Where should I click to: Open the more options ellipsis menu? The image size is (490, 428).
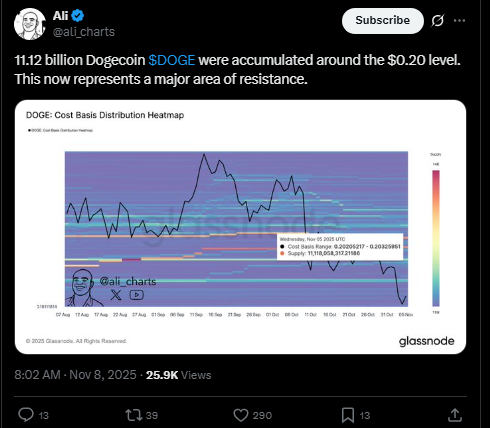tap(459, 21)
